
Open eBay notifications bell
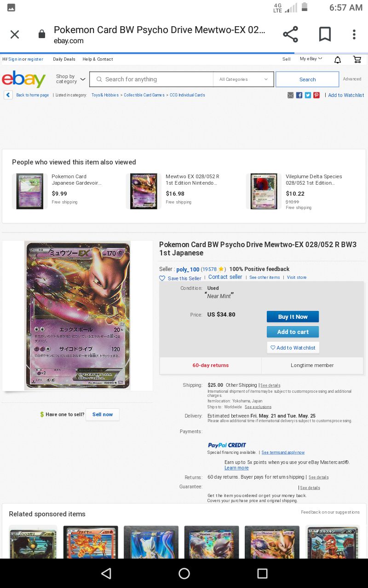(338, 59)
